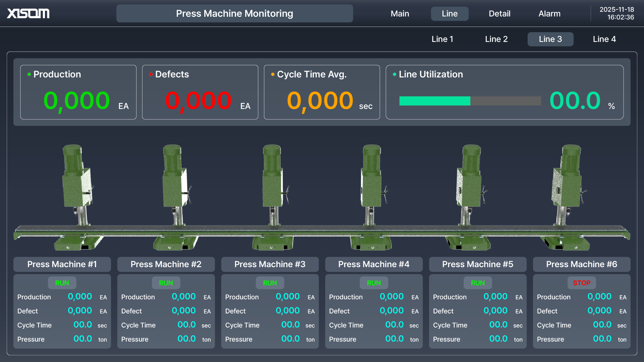644x362 pixels.
Task: Click the Press Machine #4 title button
Action: [x=374, y=264]
